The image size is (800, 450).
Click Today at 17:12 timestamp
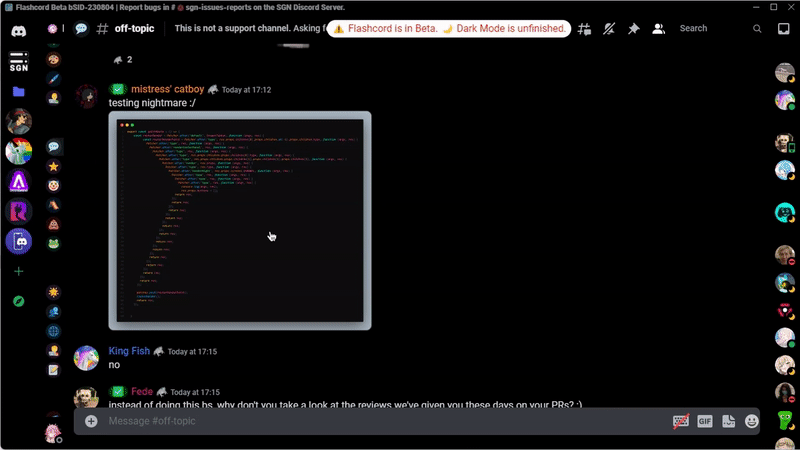[246, 90]
